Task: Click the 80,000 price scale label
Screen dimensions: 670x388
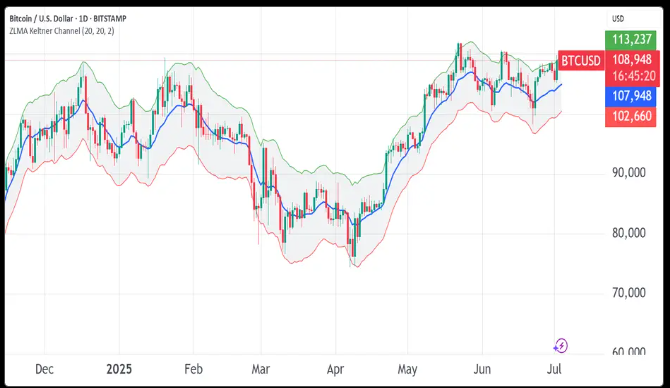Action: pyautogui.click(x=629, y=233)
